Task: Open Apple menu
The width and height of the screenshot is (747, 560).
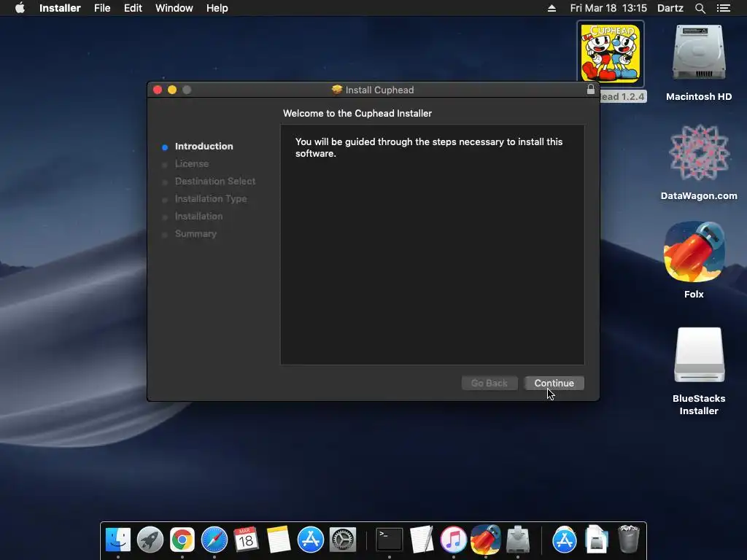Action: [x=20, y=8]
